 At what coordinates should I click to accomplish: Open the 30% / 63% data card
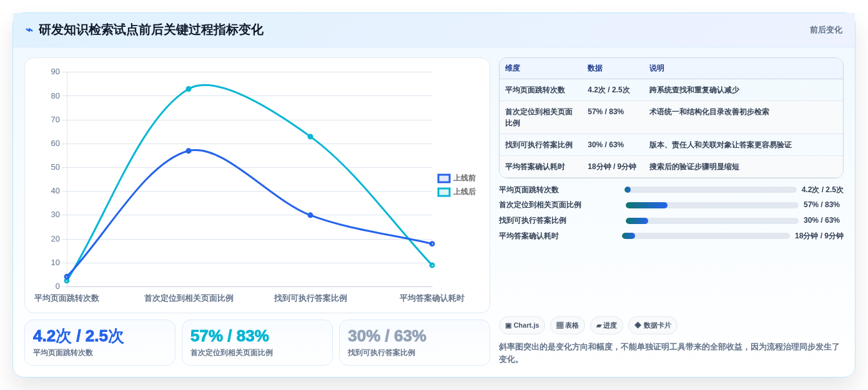(x=415, y=343)
